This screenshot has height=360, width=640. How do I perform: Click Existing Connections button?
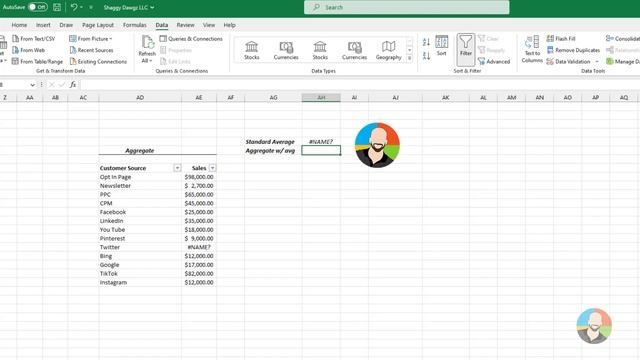click(98, 62)
